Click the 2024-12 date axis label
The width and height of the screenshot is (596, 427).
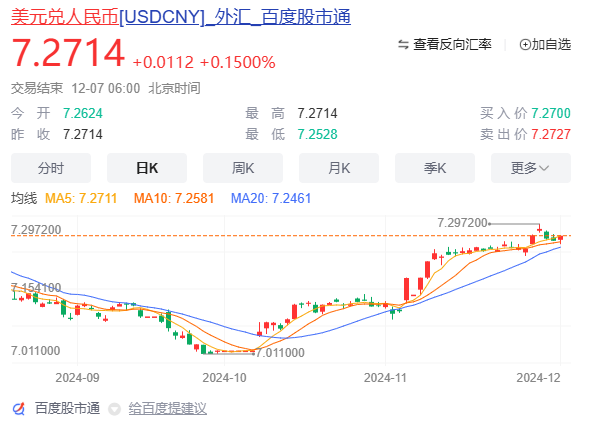538,378
